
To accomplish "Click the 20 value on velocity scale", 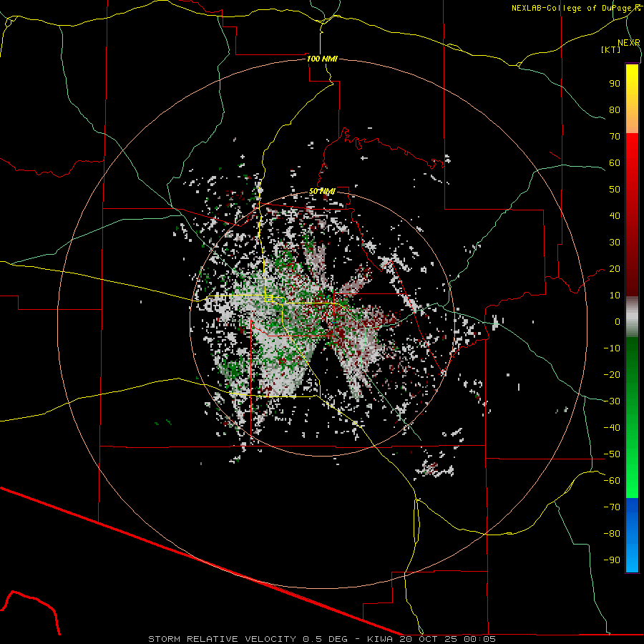I will tap(615, 269).
